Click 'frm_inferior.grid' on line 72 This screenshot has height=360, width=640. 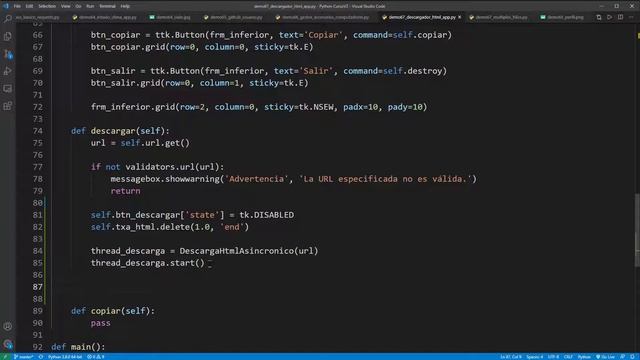point(133,107)
